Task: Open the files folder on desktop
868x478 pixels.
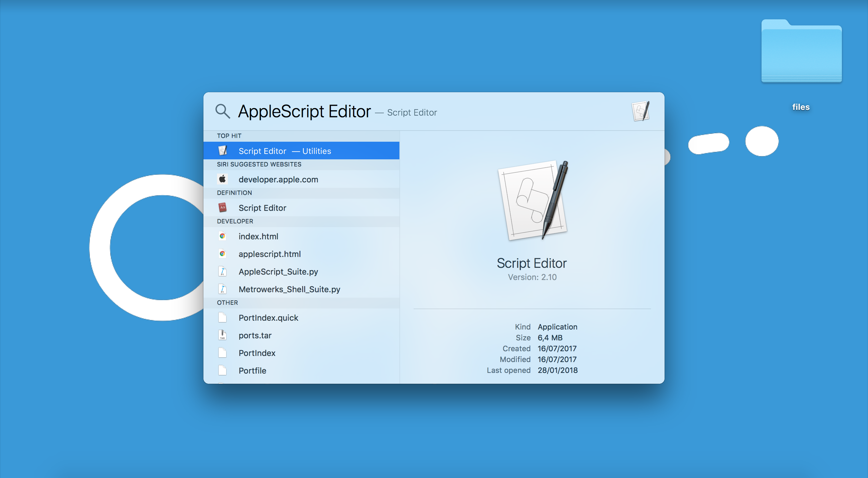Action: click(801, 51)
